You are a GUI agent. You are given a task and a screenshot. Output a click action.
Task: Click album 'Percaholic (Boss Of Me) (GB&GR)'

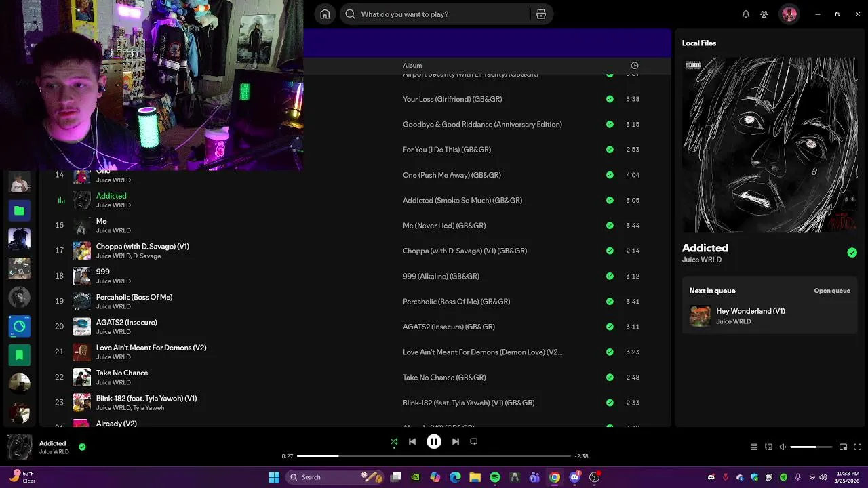tap(456, 302)
